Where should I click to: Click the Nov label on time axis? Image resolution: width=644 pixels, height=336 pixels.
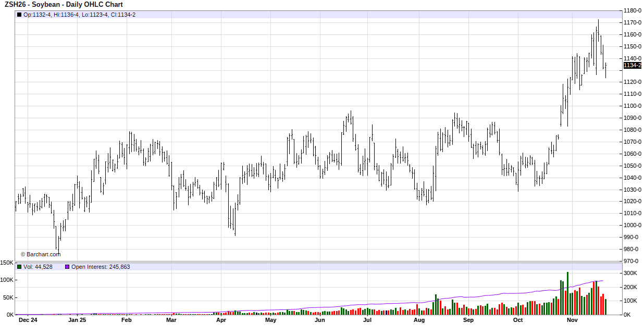(572, 320)
